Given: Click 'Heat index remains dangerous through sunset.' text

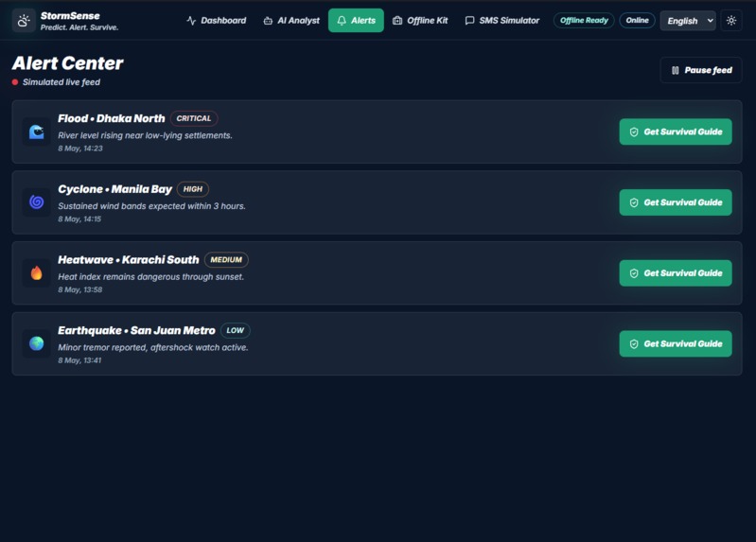Looking at the screenshot, I should click(150, 277).
